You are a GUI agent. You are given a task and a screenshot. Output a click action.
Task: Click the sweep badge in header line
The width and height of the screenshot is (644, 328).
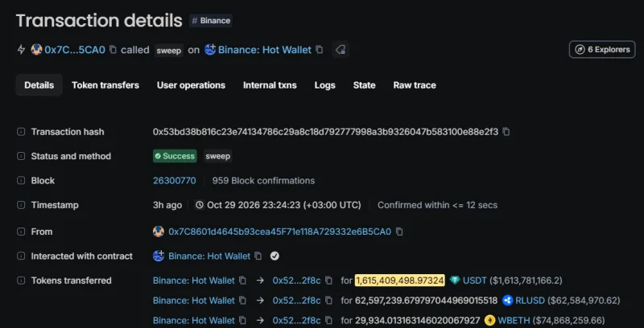(x=169, y=50)
